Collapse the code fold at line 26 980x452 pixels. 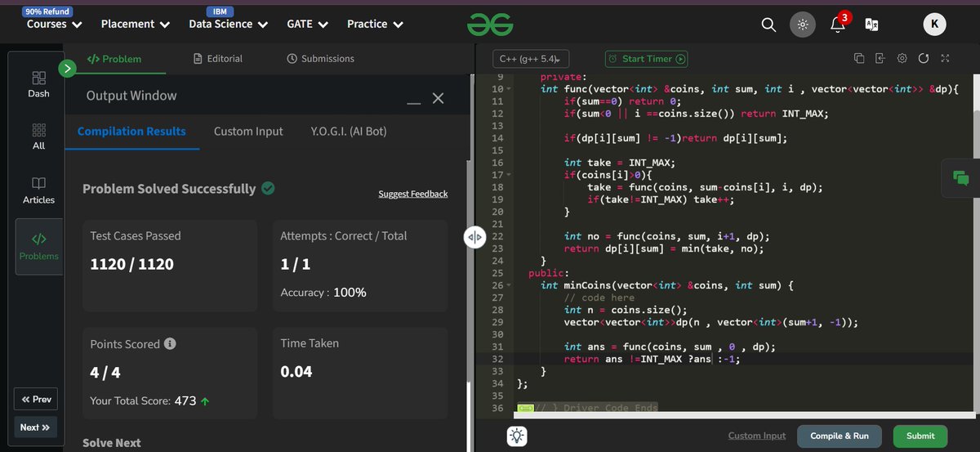(508, 285)
